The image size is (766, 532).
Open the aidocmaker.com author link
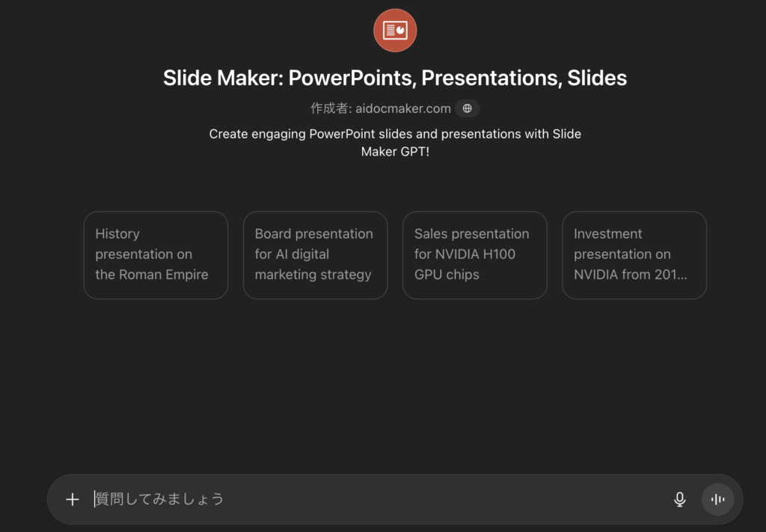coord(403,108)
